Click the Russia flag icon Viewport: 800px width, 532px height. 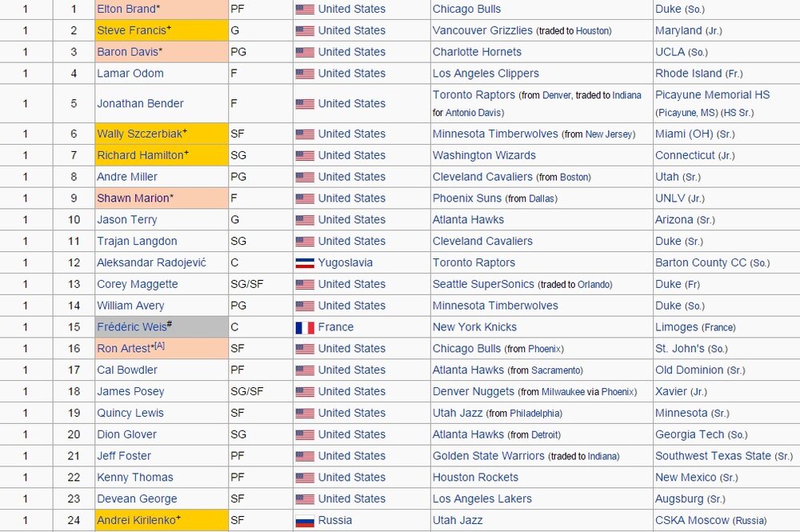point(305,521)
